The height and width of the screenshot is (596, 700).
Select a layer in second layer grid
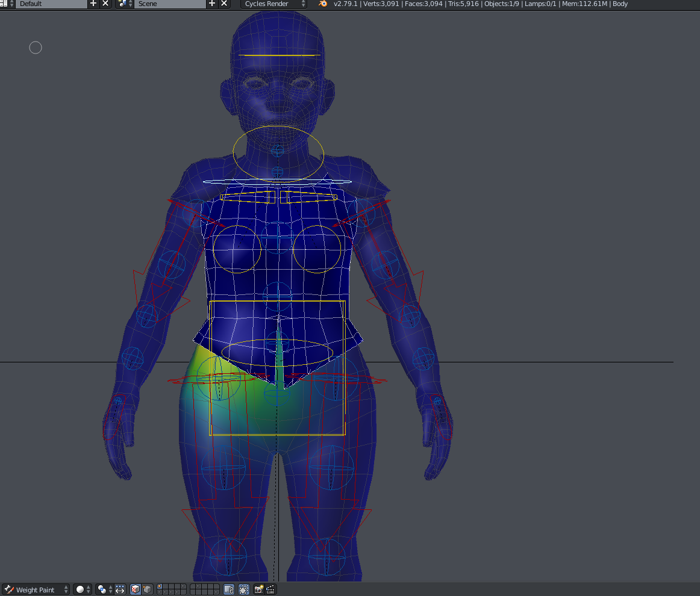pyautogui.click(x=204, y=589)
